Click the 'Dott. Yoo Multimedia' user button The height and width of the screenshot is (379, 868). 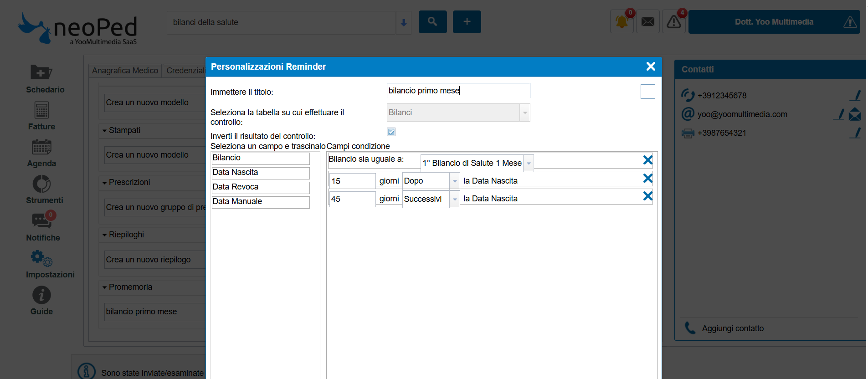774,22
